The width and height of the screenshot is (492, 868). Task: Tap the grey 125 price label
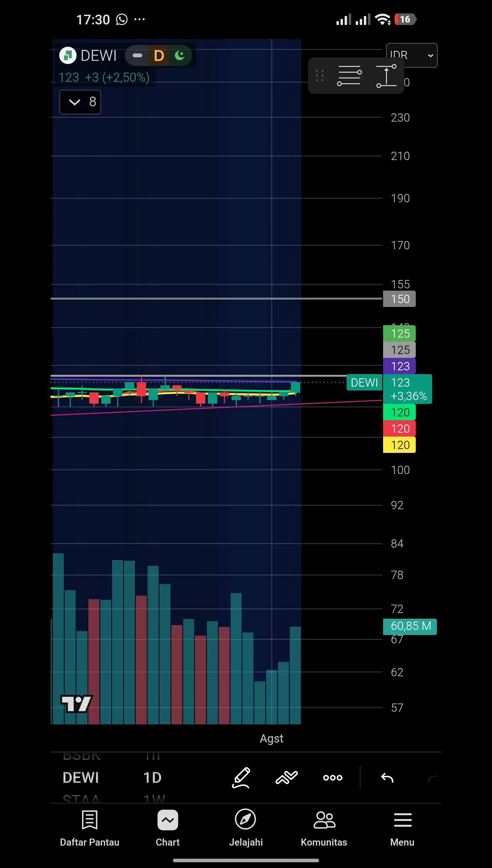point(399,350)
